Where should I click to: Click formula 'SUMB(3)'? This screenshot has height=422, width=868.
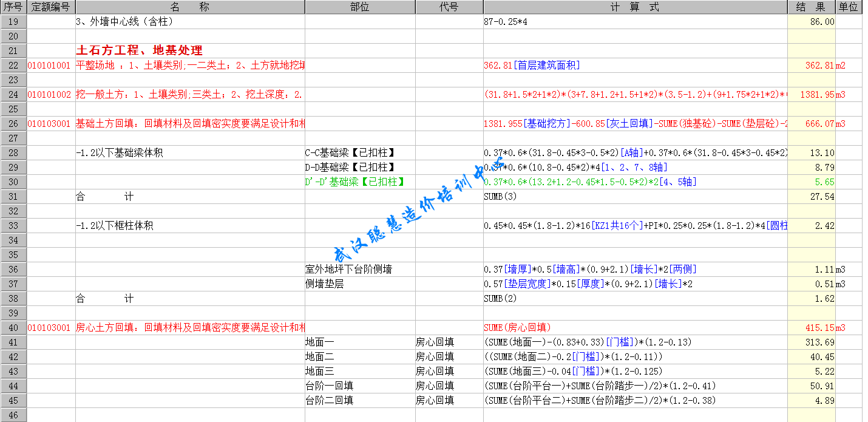pos(635,197)
